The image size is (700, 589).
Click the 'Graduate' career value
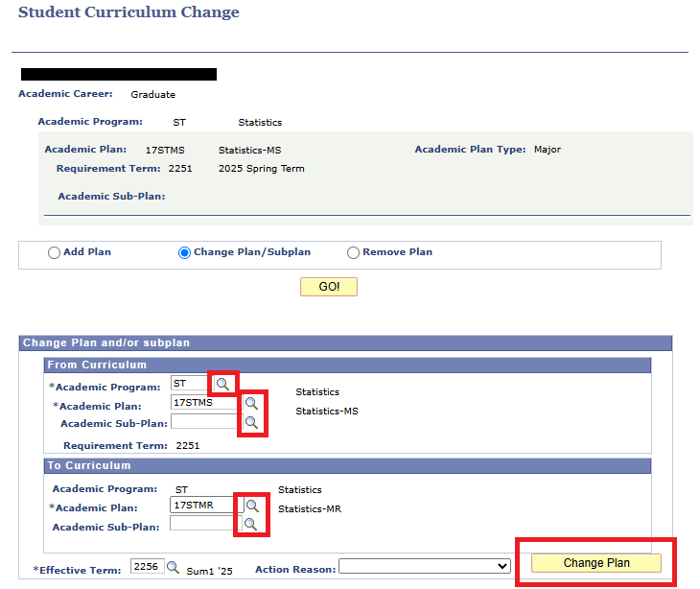(153, 95)
